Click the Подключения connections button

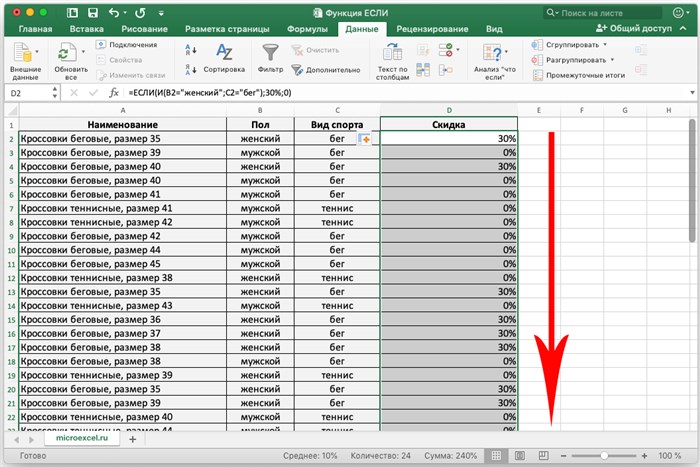point(127,45)
